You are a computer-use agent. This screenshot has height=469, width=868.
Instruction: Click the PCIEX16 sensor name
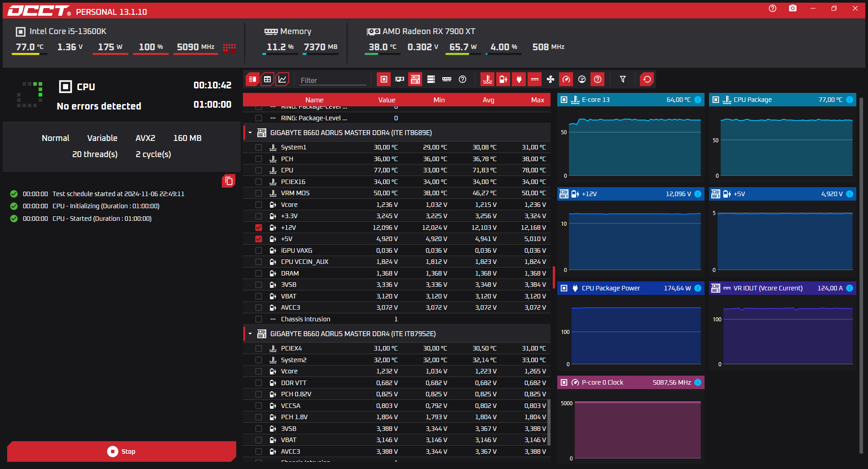tap(293, 182)
